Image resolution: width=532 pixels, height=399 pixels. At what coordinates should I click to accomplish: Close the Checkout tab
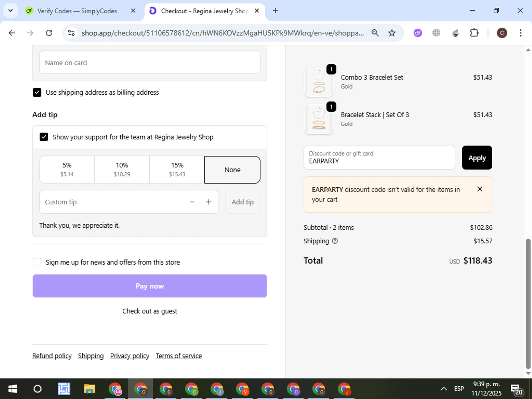coord(257,11)
